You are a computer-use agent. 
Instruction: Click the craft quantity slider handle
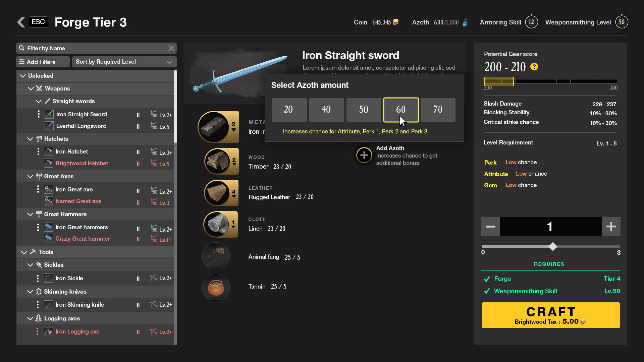553,247
